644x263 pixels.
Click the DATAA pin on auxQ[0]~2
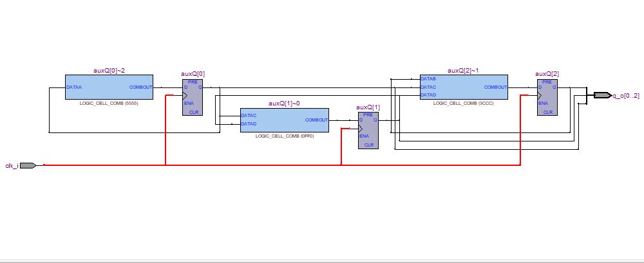(x=73, y=87)
